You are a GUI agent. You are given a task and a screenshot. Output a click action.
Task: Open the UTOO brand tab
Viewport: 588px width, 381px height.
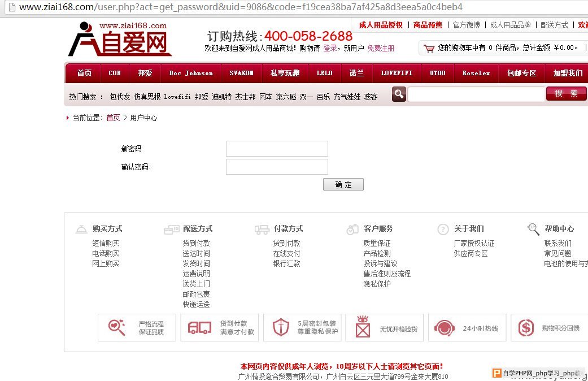point(438,73)
